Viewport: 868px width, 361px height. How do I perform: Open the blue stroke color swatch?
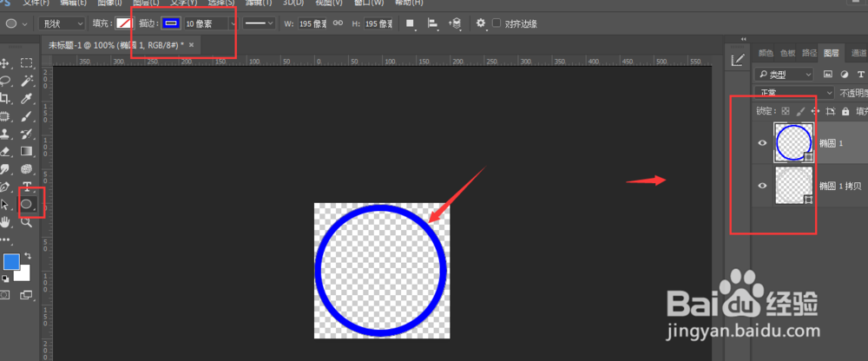click(x=171, y=23)
